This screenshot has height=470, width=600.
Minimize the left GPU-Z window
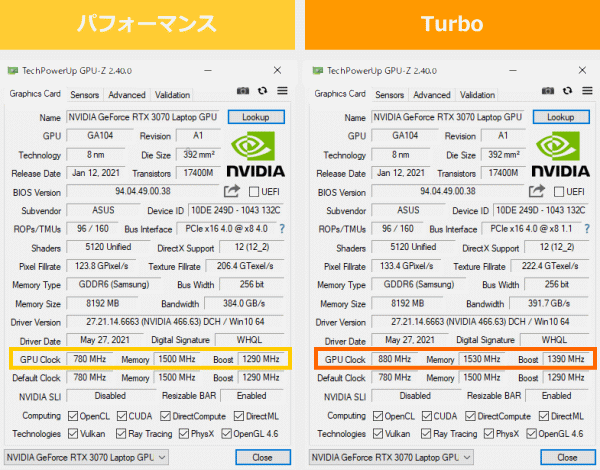click(x=208, y=71)
